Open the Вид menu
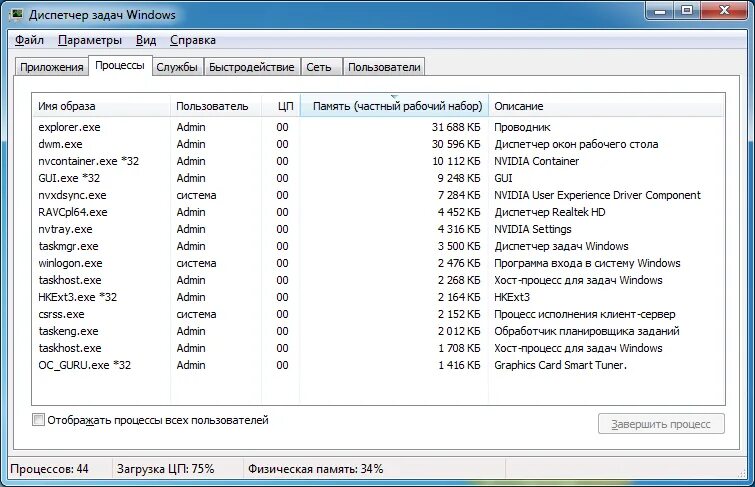 click(x=145, y=40)
